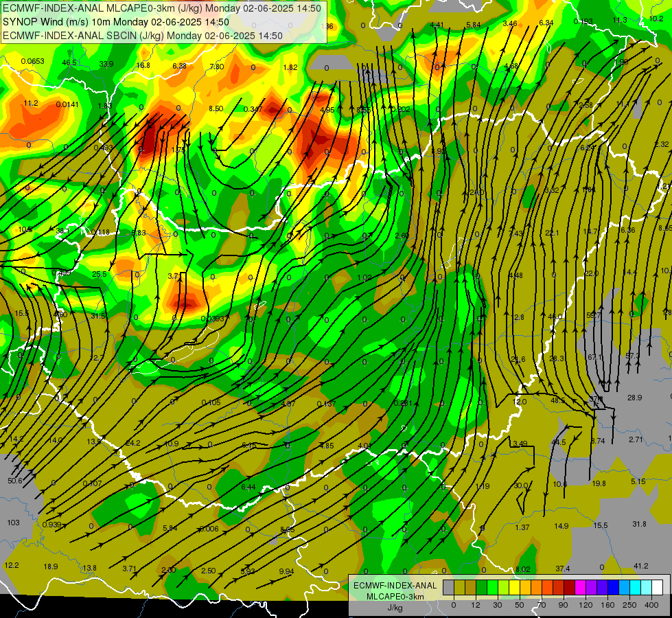Image resolution: width=672 pixels, height=618 pixels.
Task: Select the data value '31.5'
Action: (98, 316)
